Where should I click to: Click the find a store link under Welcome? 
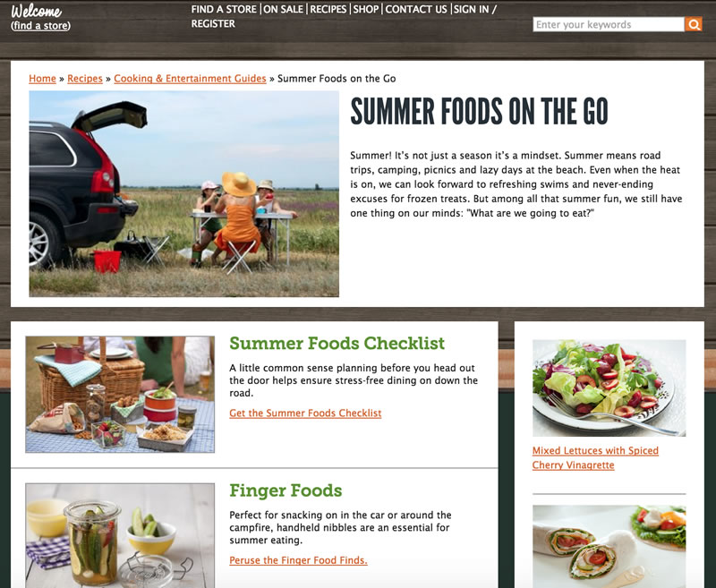tap(40, 26)
